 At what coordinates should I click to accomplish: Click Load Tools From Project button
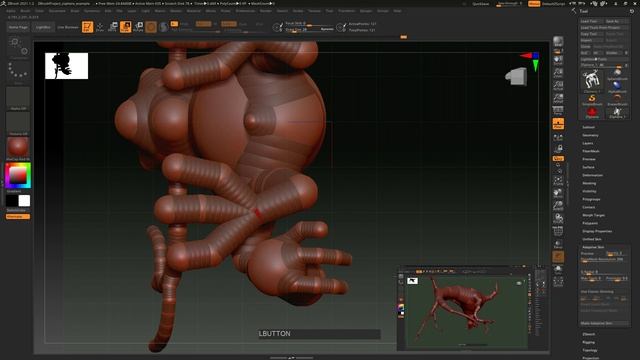pyautogui.click(x=604, y=27)
